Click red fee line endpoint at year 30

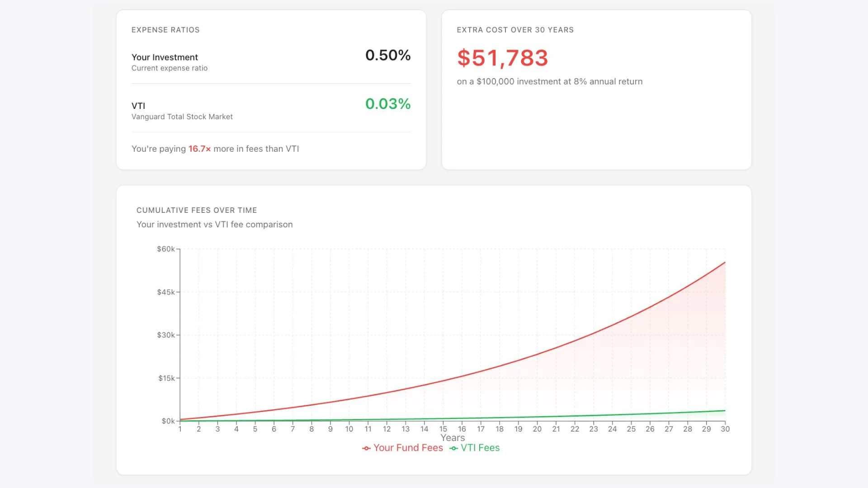click(x=725, y=263)
